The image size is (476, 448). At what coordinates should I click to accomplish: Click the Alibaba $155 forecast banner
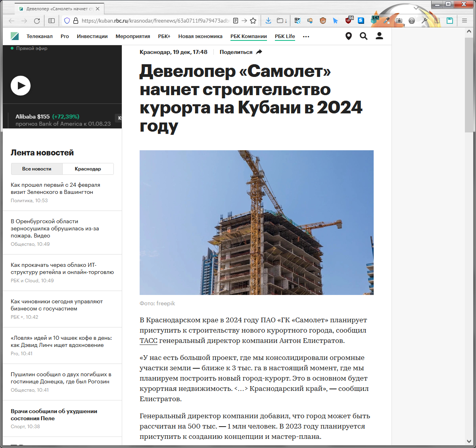[x=63, y=120]
